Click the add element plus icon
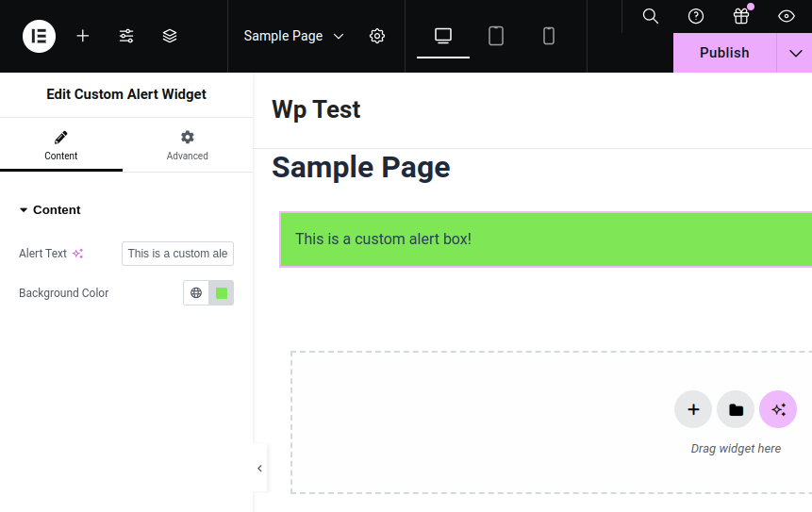The height and width of the screenshot is (512, 812). (x=83, y=36)
